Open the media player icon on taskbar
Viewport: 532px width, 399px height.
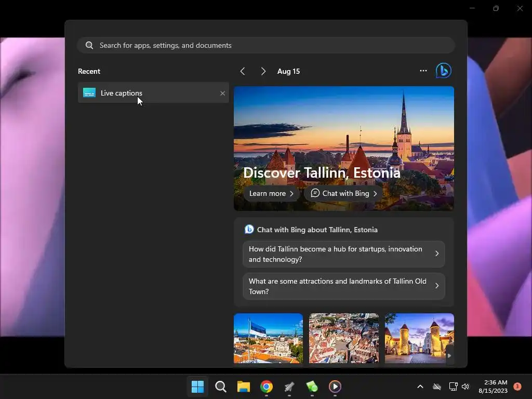click(335, 387)
